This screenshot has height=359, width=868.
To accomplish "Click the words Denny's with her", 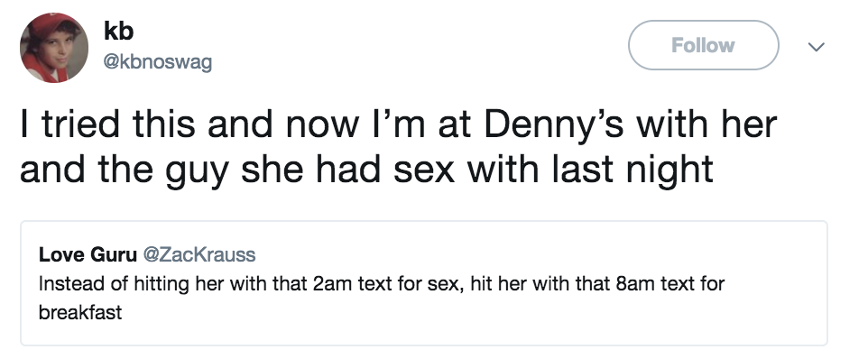I will tap(631, 126).
